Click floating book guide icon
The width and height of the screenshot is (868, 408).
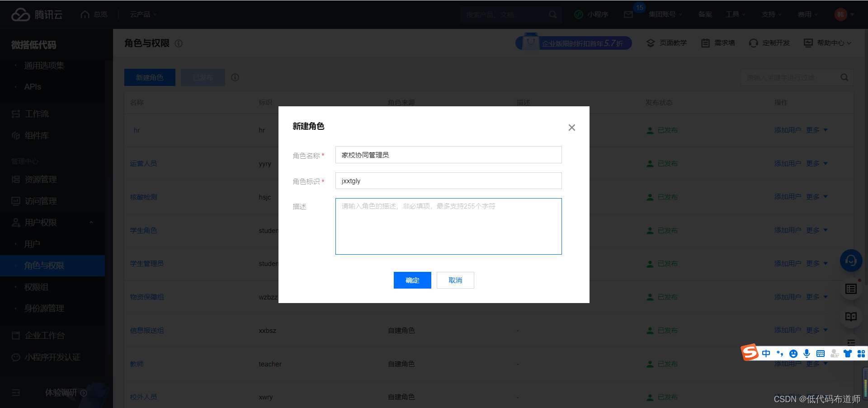851,317
